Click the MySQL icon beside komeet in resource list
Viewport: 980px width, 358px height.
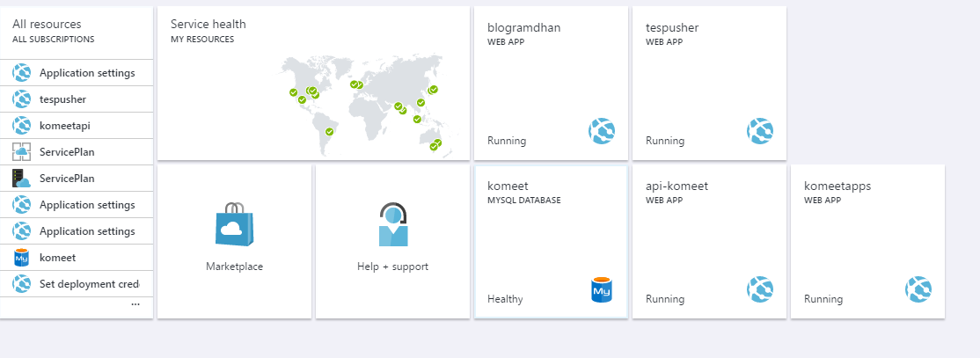[x=22, y=258]
